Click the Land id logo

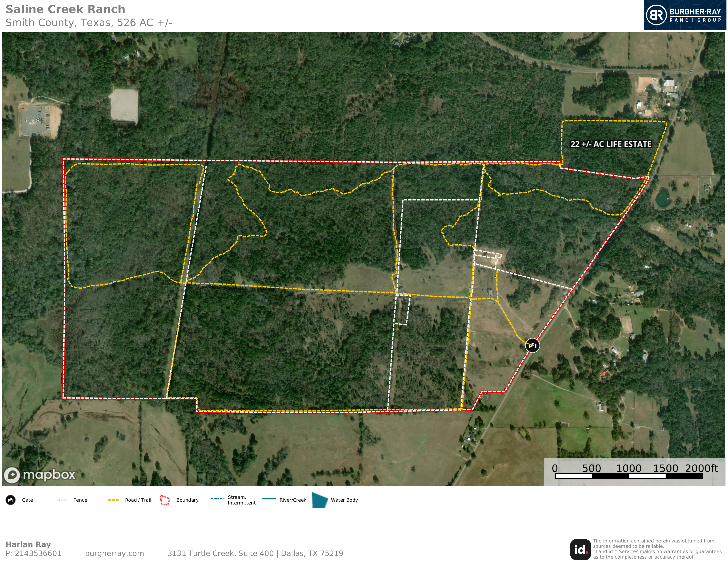[580, 550]
